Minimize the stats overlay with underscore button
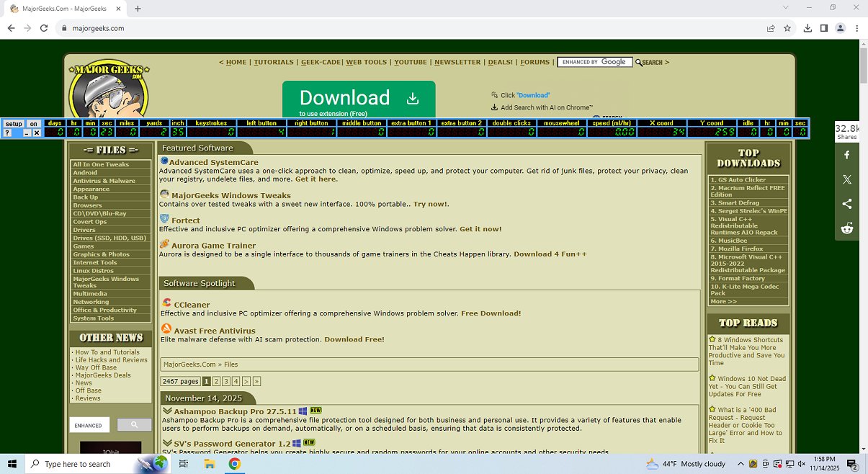868x474 pixels. click(x=27, y=133)
